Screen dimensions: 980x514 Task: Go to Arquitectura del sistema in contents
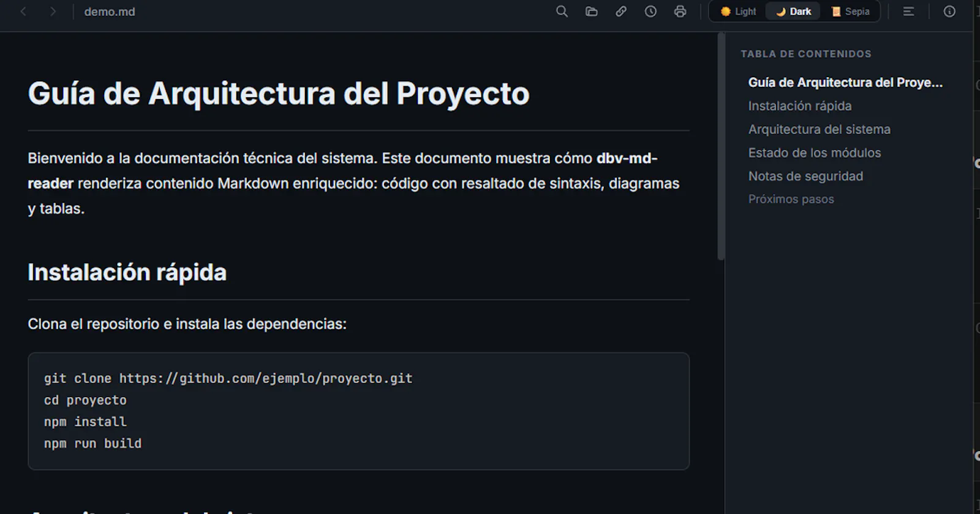pyautogui.click(x=820, y=129)
